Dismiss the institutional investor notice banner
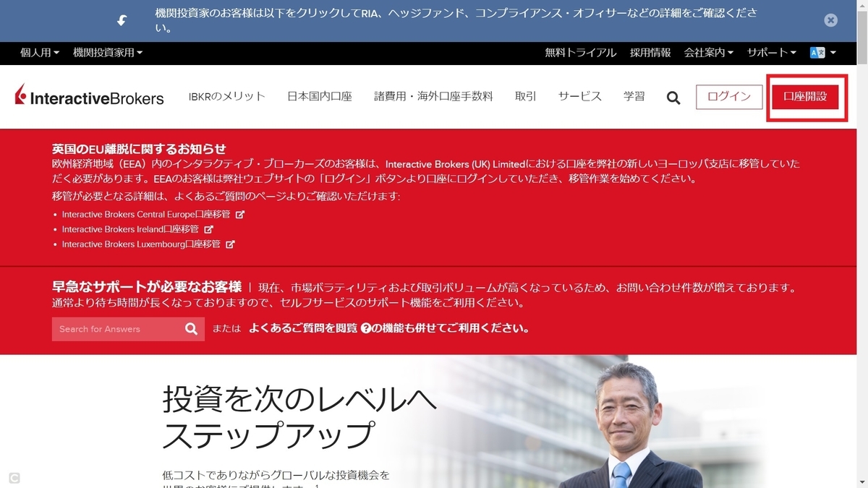The image size is (868, 488). (x=830, y=20)
